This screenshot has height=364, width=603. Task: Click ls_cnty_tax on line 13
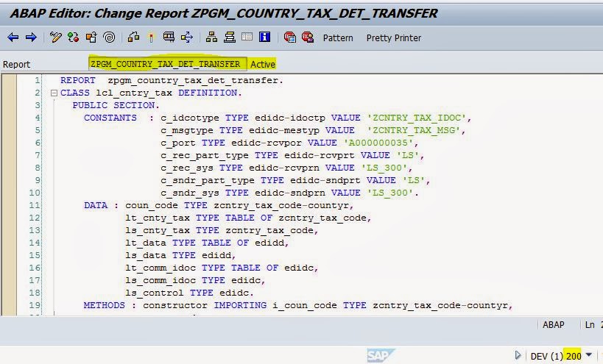tap(158, 230)
